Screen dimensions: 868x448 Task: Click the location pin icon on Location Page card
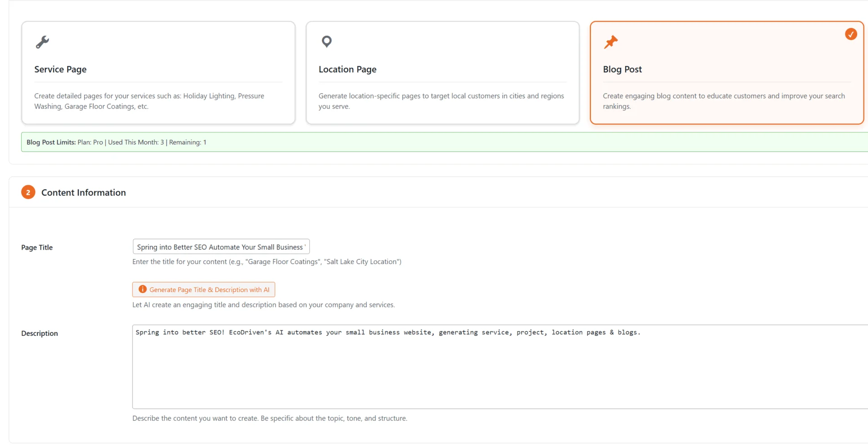point(327,42)
